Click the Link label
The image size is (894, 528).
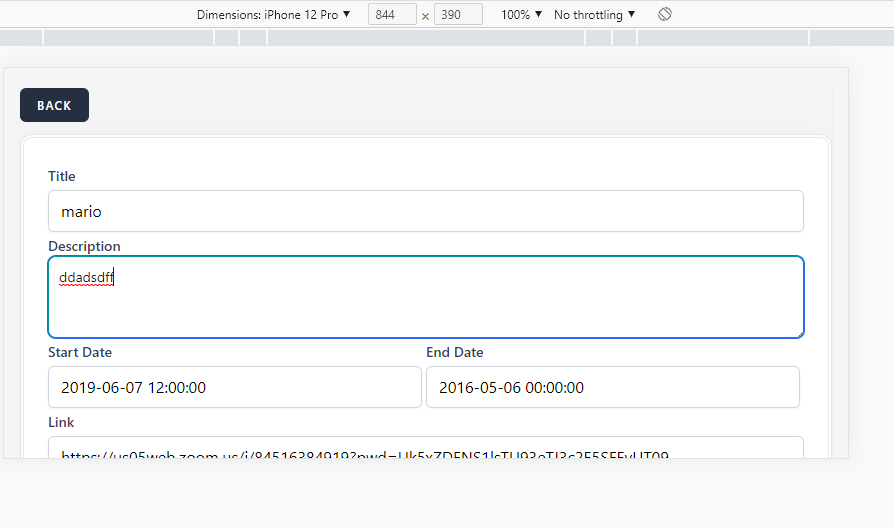(x=61, y=422)
